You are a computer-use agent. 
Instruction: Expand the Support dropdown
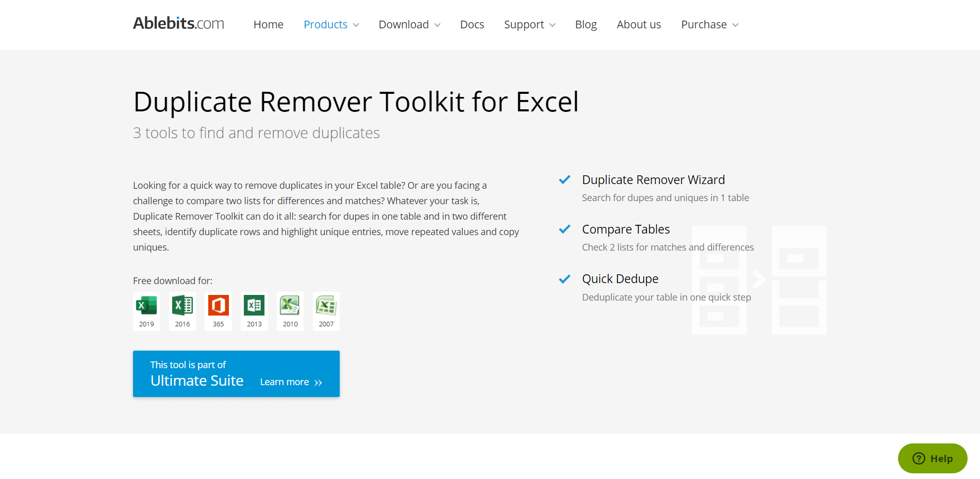click(529, 24)
